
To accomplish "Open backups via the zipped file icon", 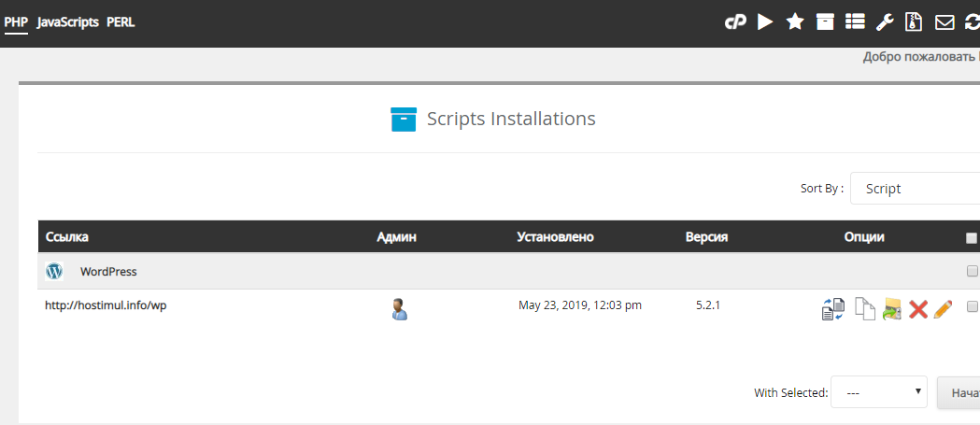I will point(915,22).
